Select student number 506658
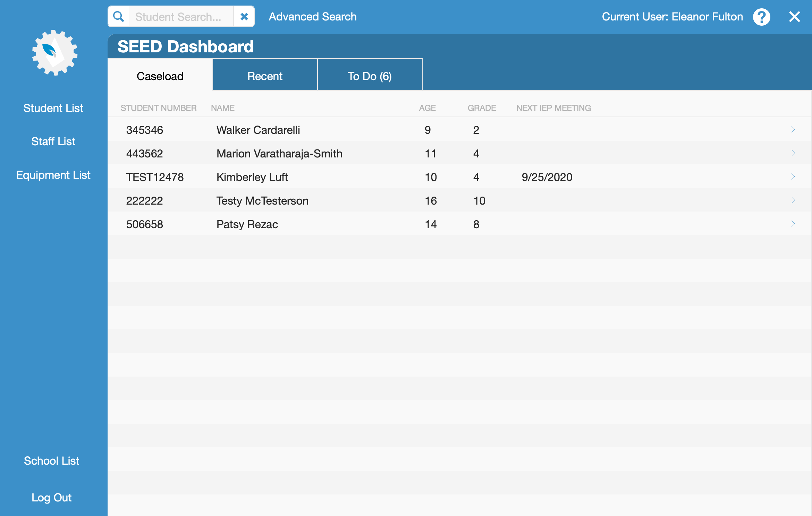 145,224
